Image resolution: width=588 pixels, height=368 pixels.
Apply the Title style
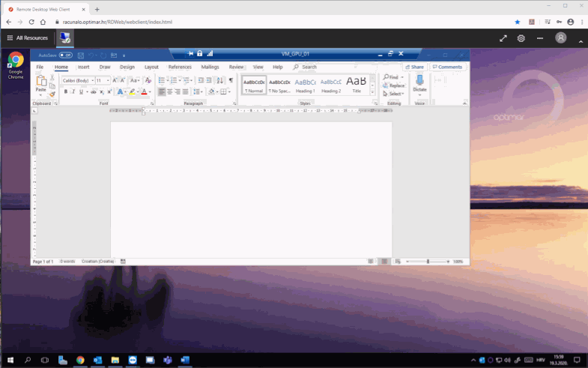[357, 85]
